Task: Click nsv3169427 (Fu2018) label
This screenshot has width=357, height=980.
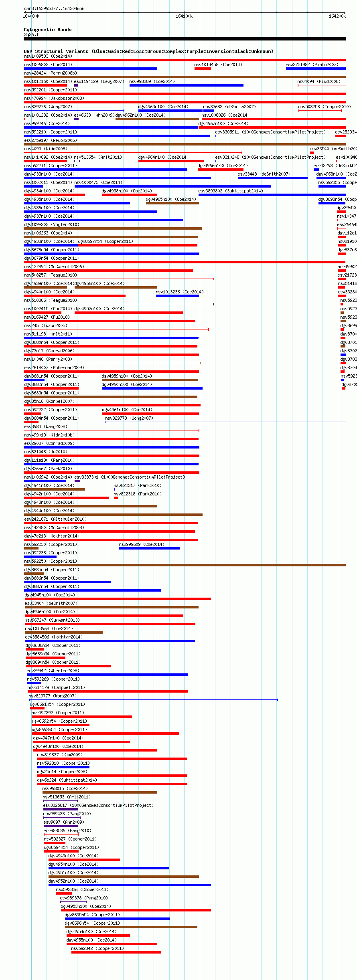Action: (47, 317)
